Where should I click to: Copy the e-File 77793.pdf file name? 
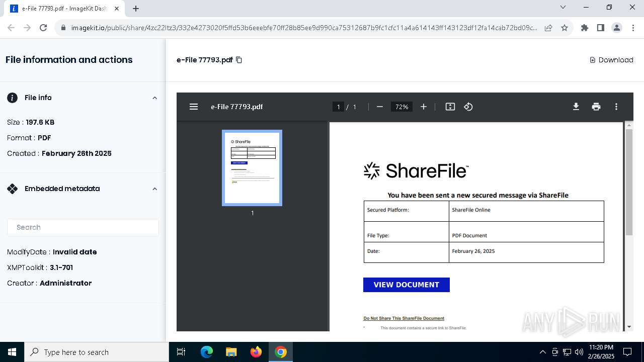pos(239,60)
